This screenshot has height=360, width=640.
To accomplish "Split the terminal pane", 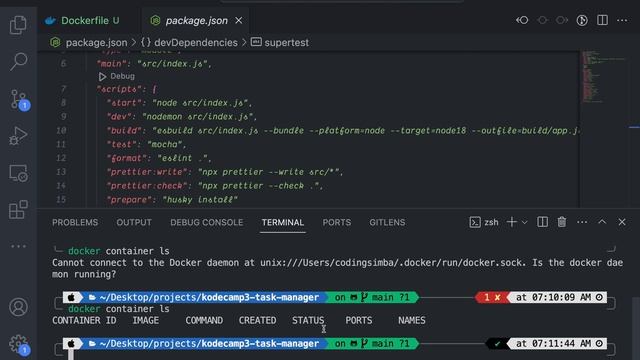I will pos(542,222).
